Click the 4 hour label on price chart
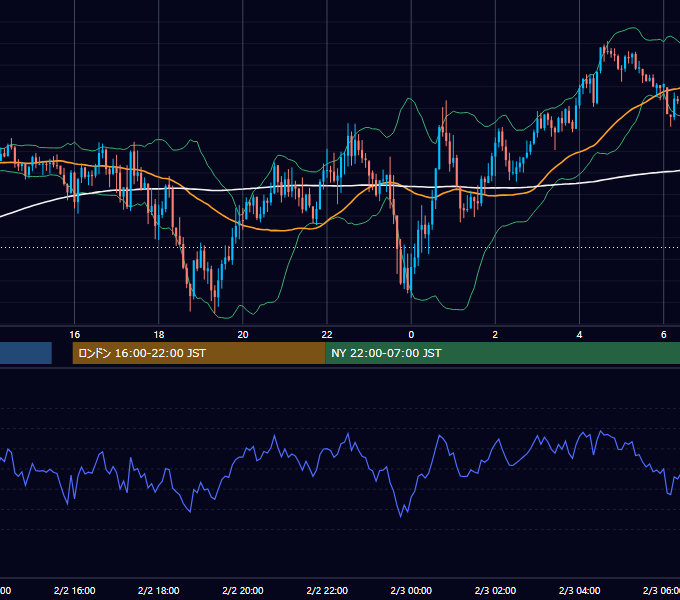This screenshot has height=600, width=680. point(579,334)
